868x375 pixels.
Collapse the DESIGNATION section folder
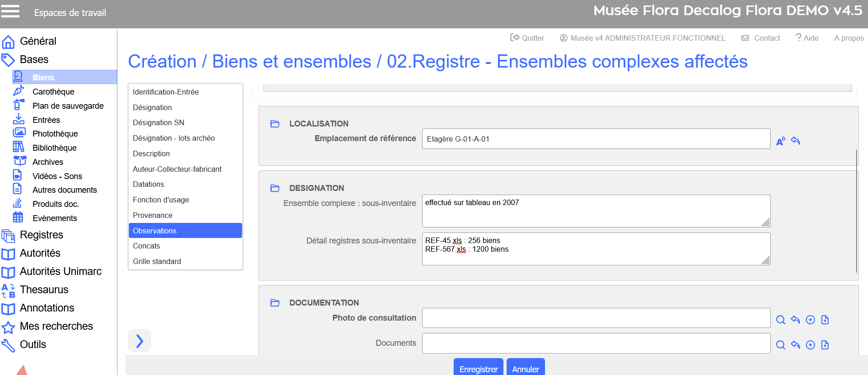(275, 188)
